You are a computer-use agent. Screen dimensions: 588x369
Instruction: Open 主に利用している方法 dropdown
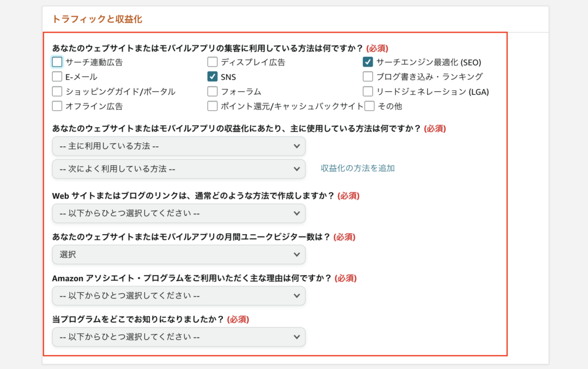pos(179,146)
